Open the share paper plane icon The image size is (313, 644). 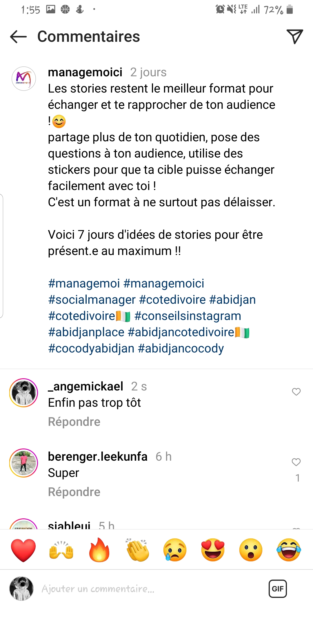pyautogui.click(x=294, y=37)
